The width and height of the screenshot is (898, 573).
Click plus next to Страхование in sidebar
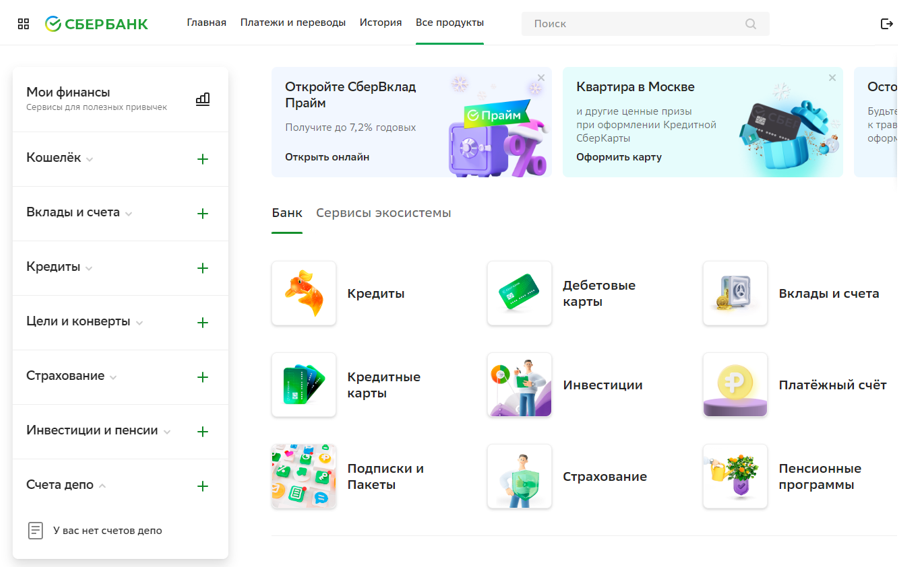click(x=202, y=377)
